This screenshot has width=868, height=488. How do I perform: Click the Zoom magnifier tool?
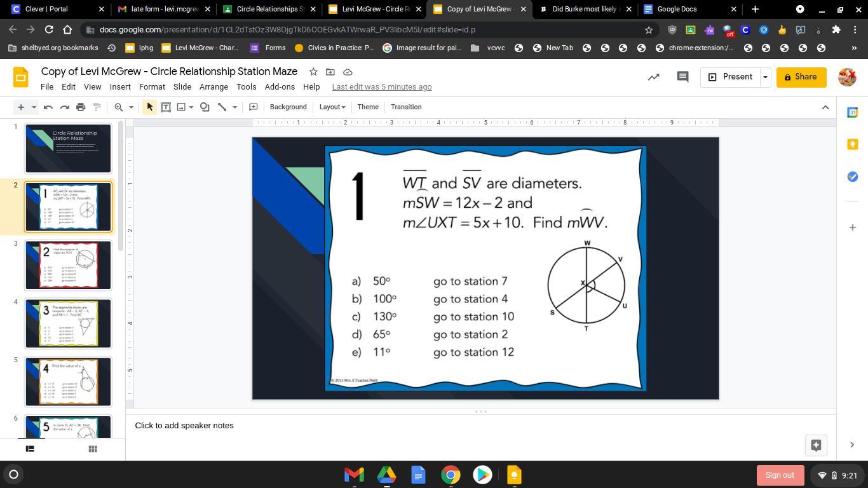pyautogui.click(x=119, y=107)
